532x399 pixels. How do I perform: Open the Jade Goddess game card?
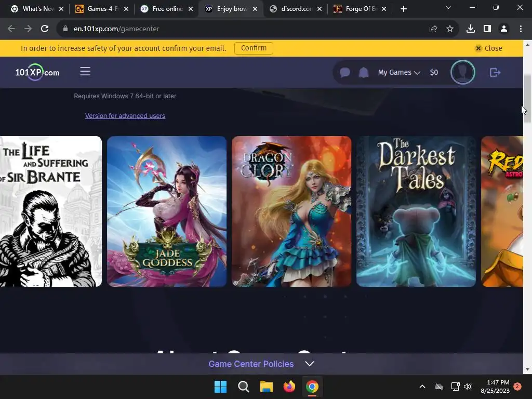tap(167, 211)
